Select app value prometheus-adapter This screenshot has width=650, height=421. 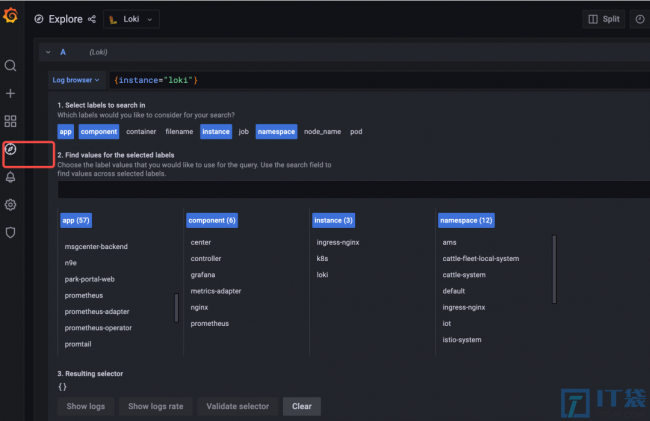[x=97, y=312]
